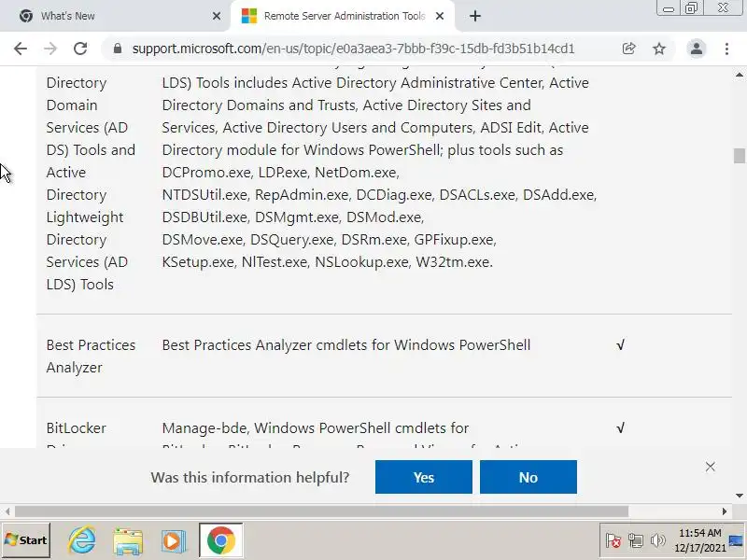The height and width of the screenshot is (560, 747).
Task: Dismiss the feedback banner with X
Action: (710, 467)
